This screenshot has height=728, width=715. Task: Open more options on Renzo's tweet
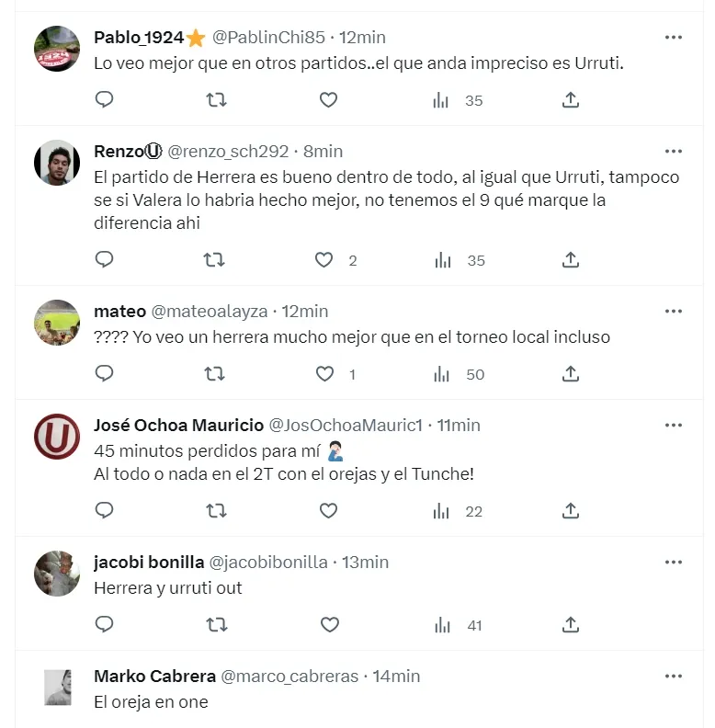point(674,151)
